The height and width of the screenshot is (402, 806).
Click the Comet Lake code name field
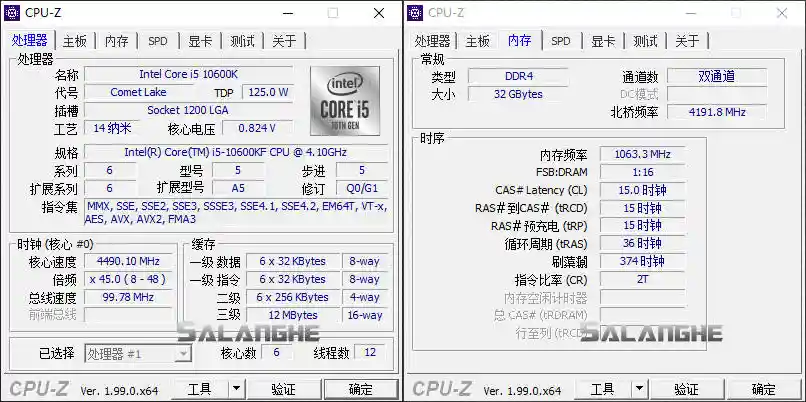coord(138,92)
